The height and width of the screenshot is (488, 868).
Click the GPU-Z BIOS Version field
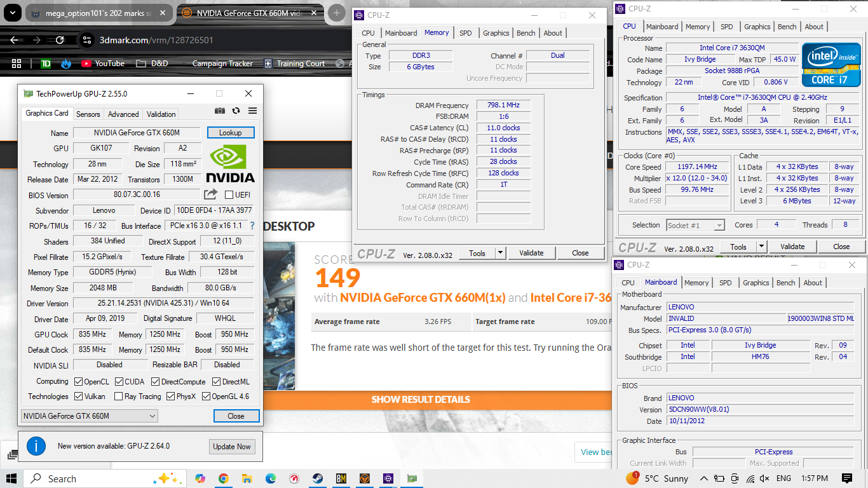point(137,194)
